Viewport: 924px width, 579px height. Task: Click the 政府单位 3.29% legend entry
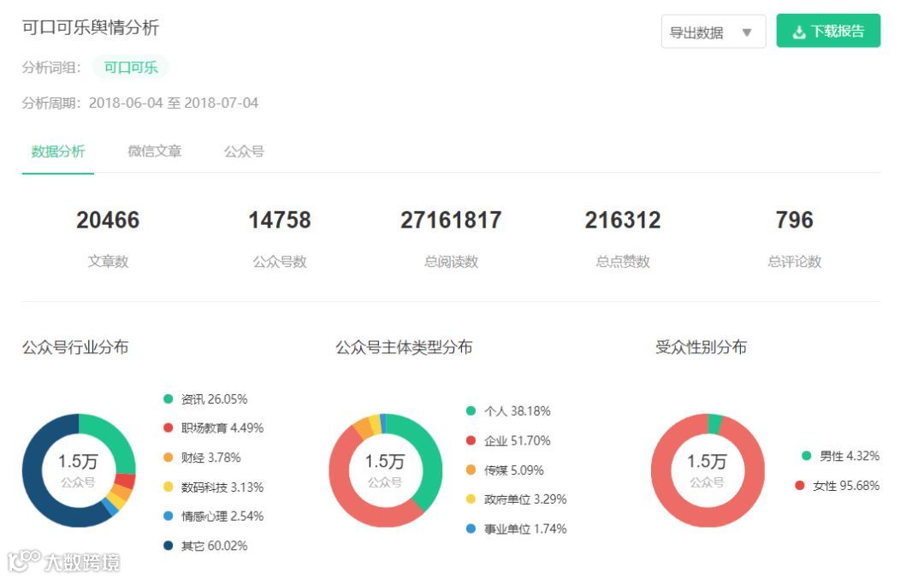tap(516, 499)
